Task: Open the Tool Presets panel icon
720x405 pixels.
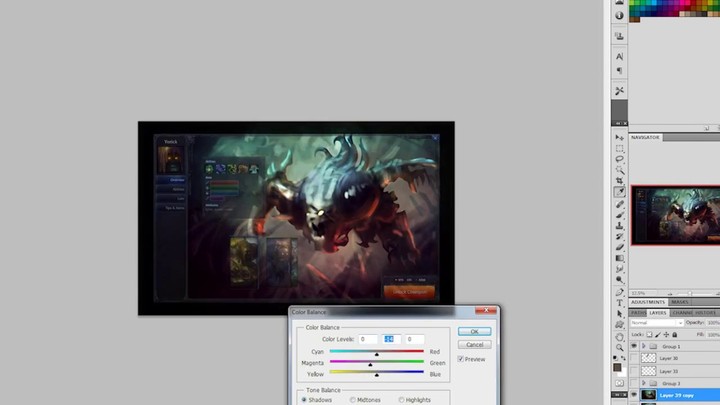Action: coord(619,91)
